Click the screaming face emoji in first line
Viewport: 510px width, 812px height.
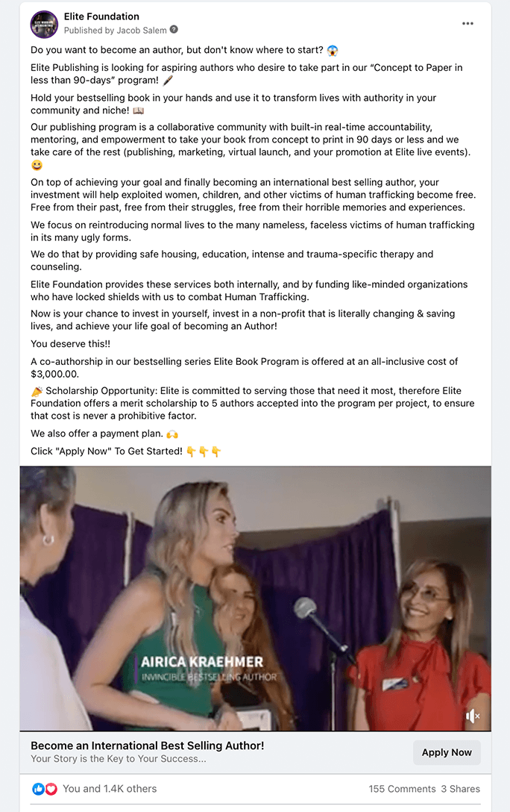coord(333,50)
